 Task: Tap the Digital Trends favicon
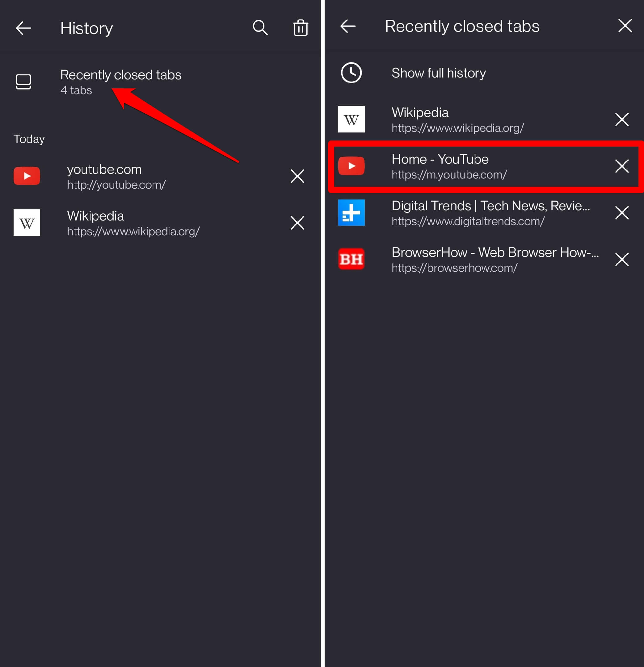351,212
